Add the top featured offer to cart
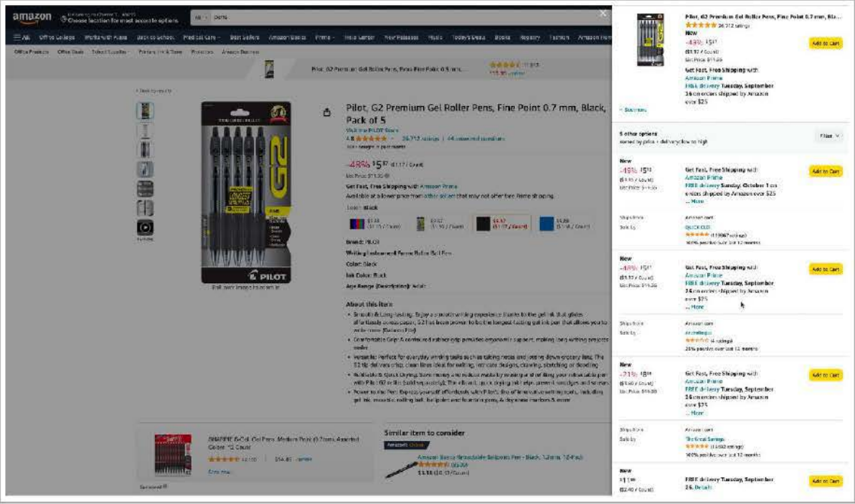Image resolution: width=855 pixels, height=504 pixels. click(826, 43)
